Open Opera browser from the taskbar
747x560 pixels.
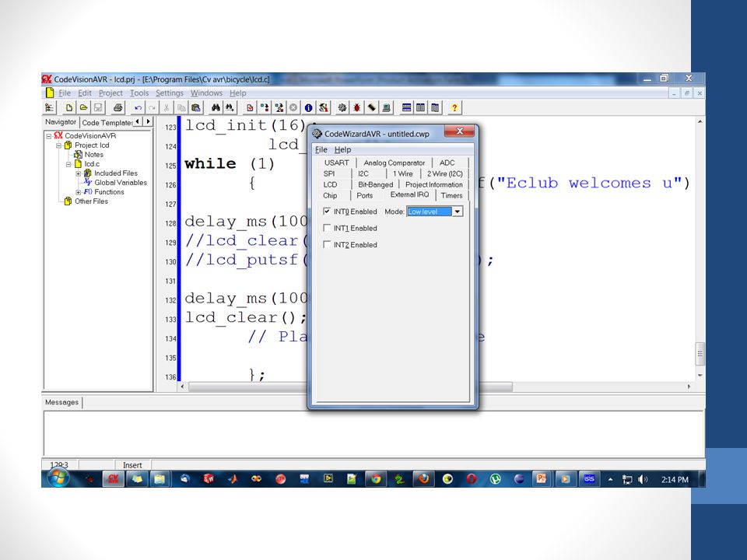[472, 478]
